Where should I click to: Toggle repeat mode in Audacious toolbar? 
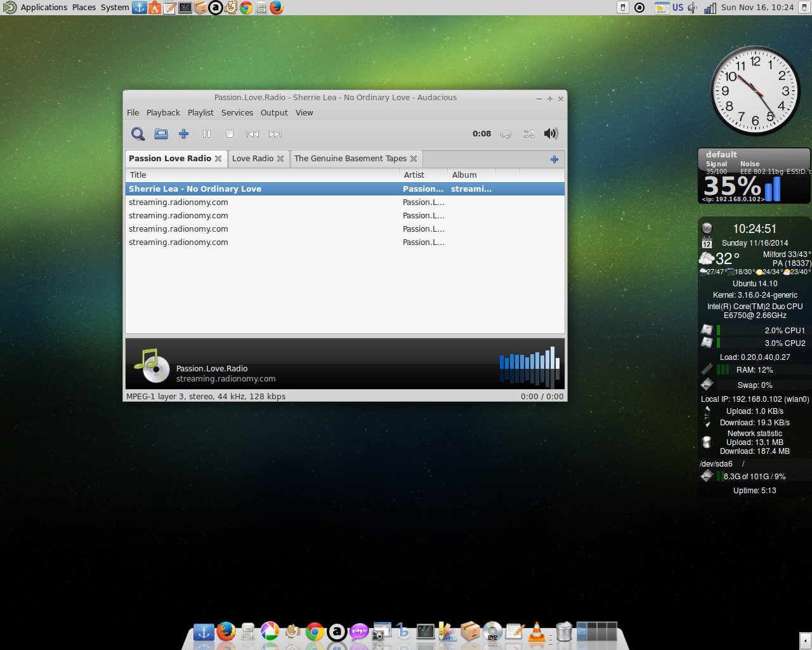point(506,134)
